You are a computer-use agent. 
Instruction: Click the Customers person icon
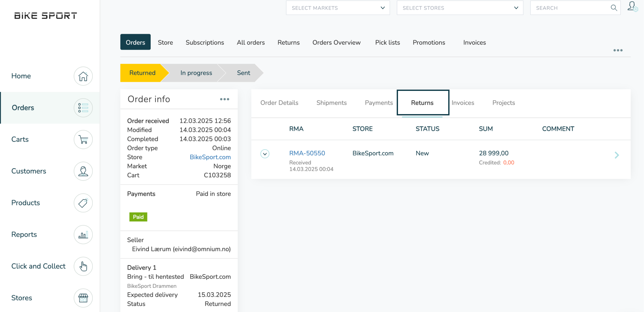[x=83, y=171]
